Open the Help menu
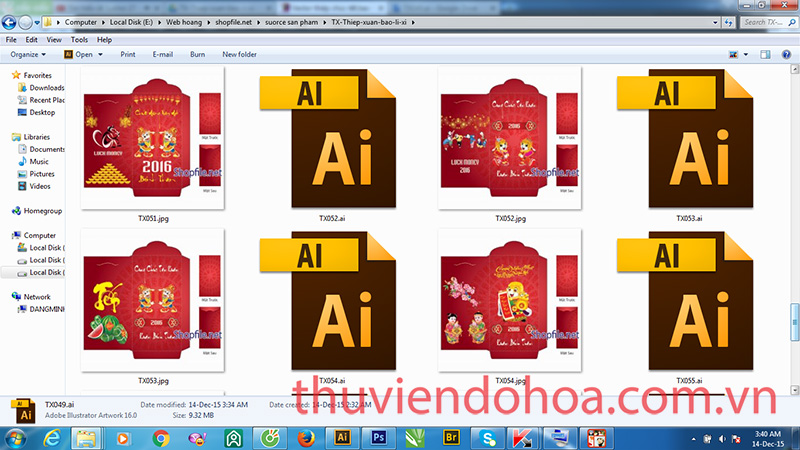Image resolution: width=800 pixels, height=450 pixels. coord(104,40)
